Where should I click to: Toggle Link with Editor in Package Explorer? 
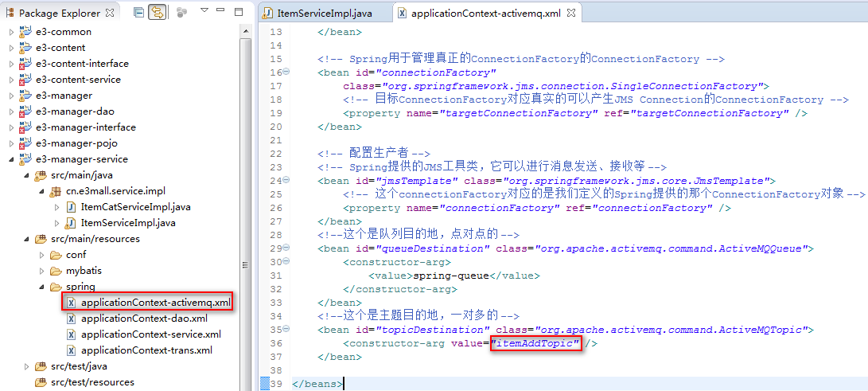[158, 12]
